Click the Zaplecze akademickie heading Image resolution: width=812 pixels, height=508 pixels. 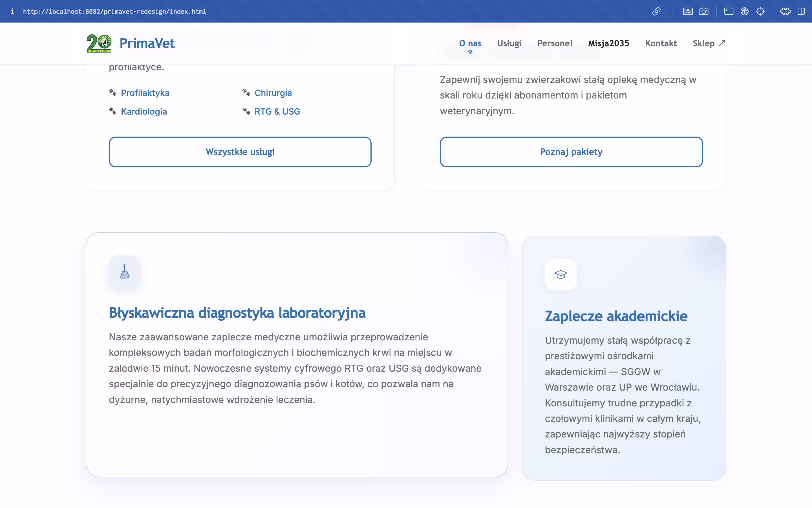click(x=616, y=316)
